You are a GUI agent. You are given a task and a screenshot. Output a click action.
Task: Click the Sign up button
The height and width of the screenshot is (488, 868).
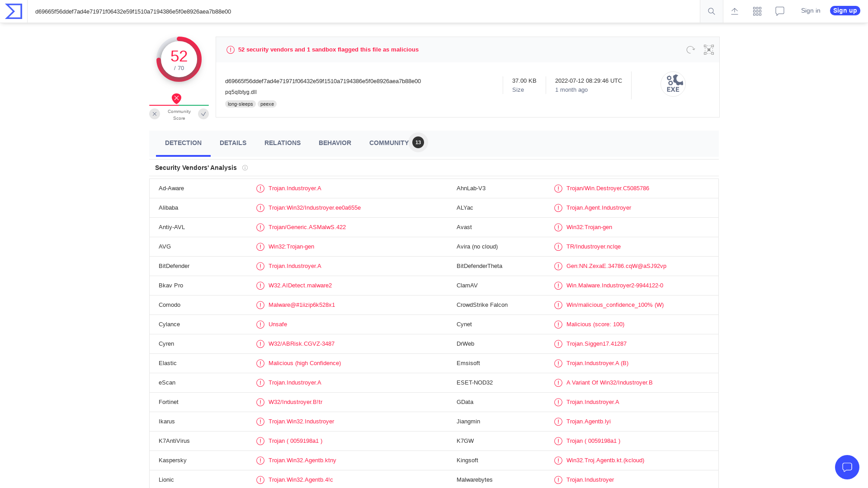pos(845,11)
